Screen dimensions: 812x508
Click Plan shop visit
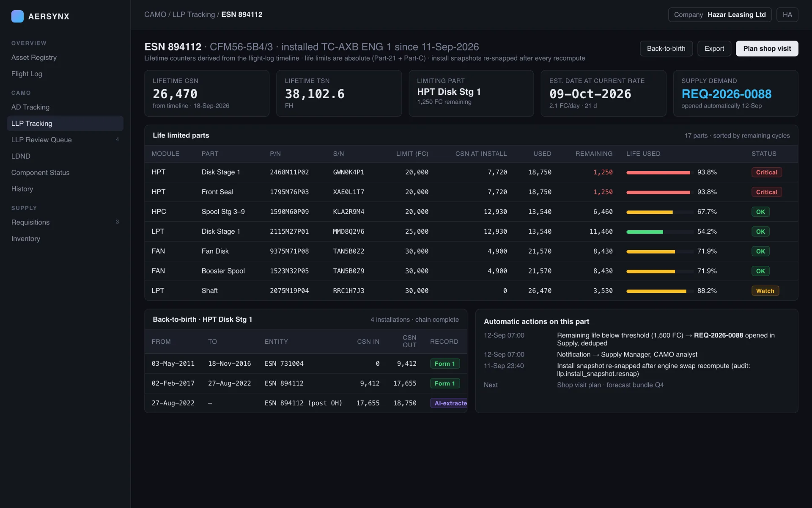pyautogui.click(x=767, y=48)
